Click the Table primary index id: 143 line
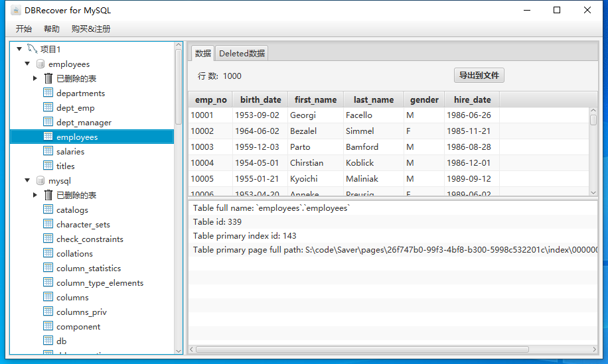The width and height of the screenshot is (608, 364). click(x=393, y=236)
